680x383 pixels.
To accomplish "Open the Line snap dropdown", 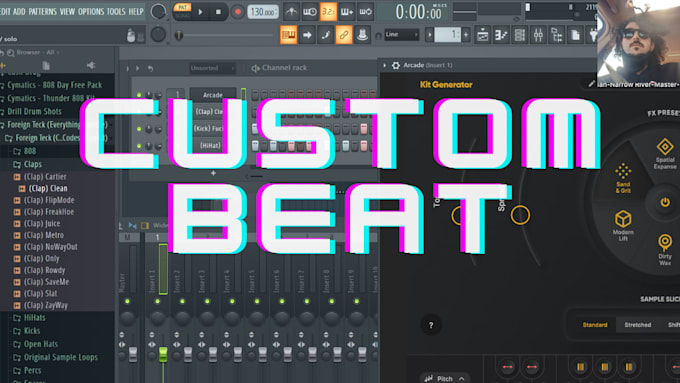I will point(402,35).
